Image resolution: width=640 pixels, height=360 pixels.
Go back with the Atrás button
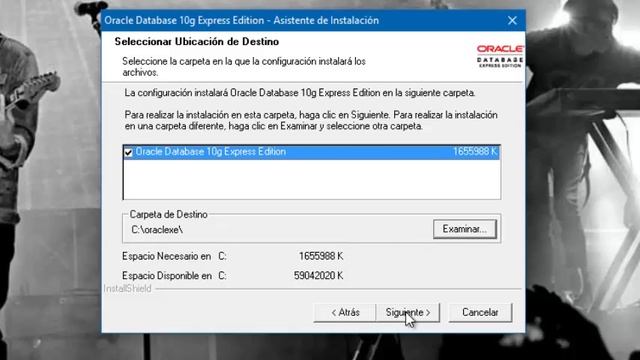point(345,313)
